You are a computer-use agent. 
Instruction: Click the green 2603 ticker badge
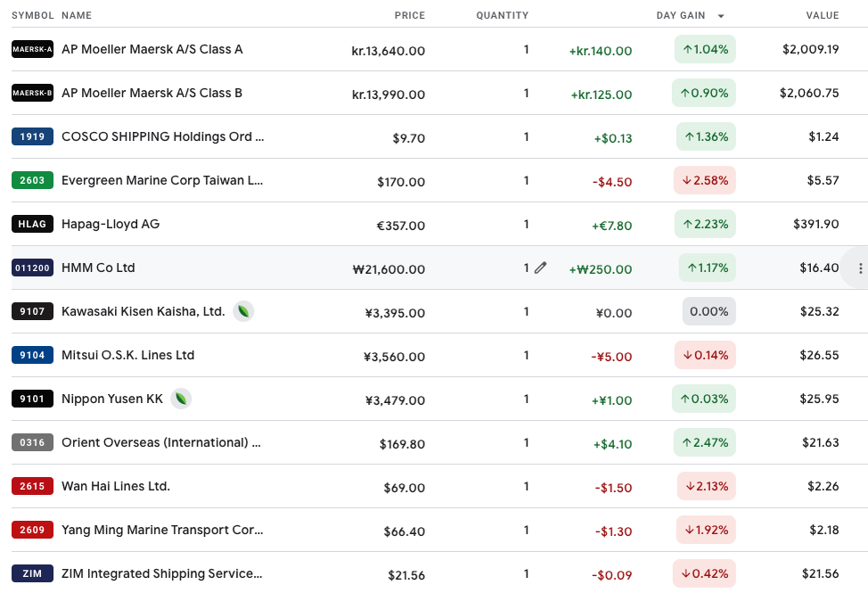coord(32,180)
